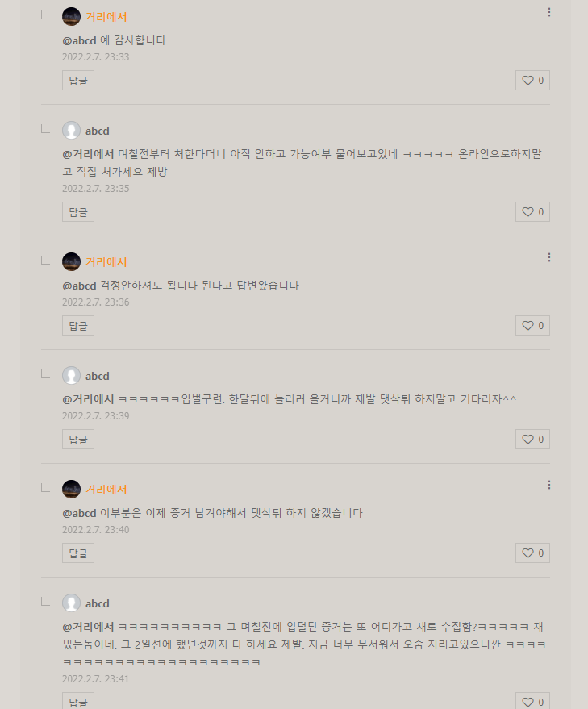Open the 거리에서 avatar on the 23:36 comment
588x709 pixels.
click(x=71, y=262)
